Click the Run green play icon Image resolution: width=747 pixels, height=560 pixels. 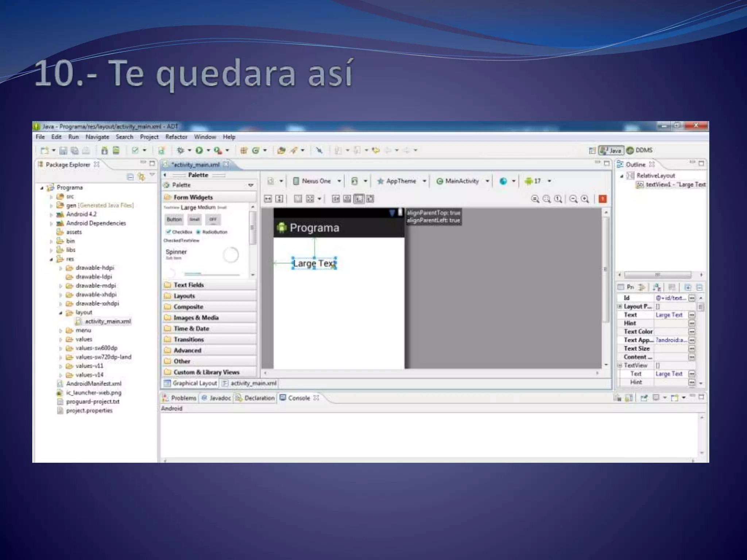point(199,150)
